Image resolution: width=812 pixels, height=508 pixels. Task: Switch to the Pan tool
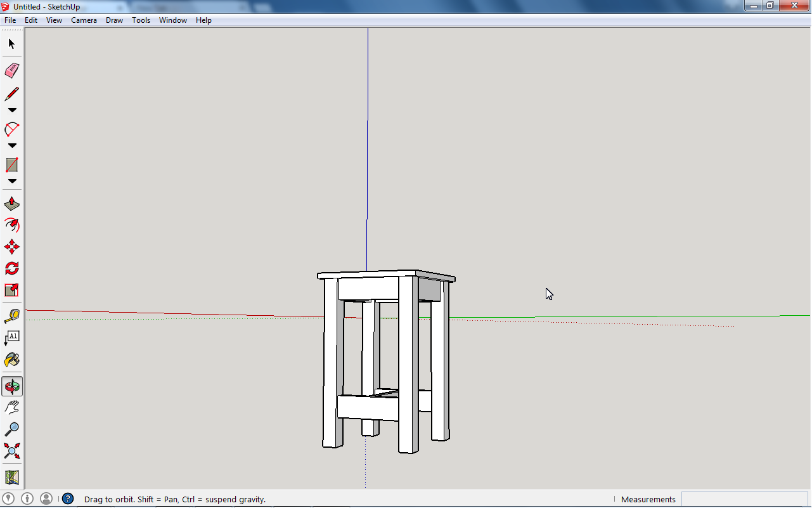coord(11,407)
